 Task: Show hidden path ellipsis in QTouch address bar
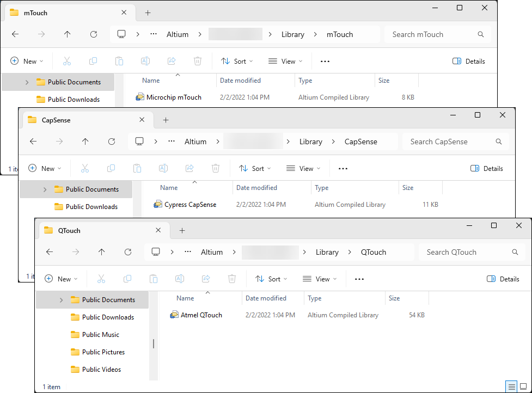pos(188,252)
